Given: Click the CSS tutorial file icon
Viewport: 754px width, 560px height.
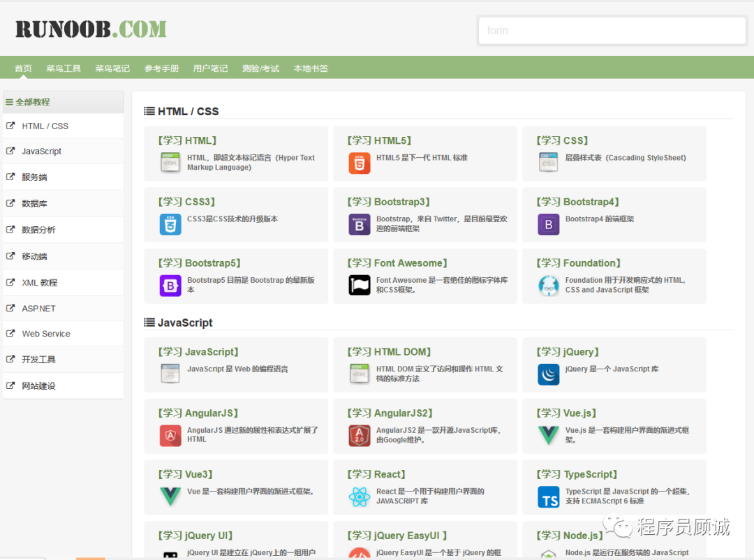Looking at the screenshot, I should pos(548,163).
